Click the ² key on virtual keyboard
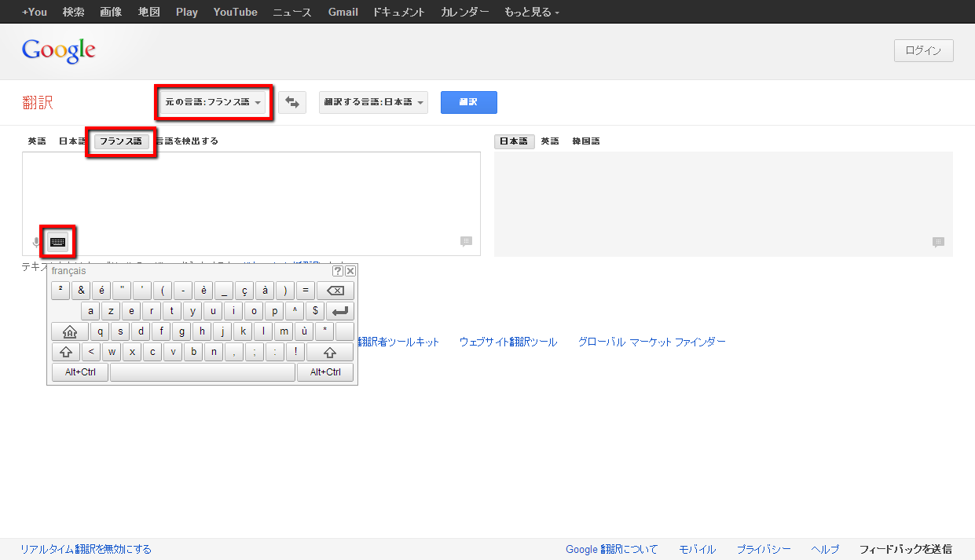This screenshot has width=975, height=560. coord(60,291)
